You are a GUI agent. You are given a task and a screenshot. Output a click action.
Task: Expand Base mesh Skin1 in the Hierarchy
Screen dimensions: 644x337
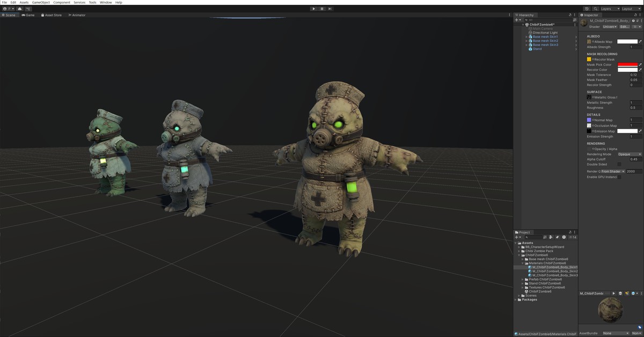[526, 36]
